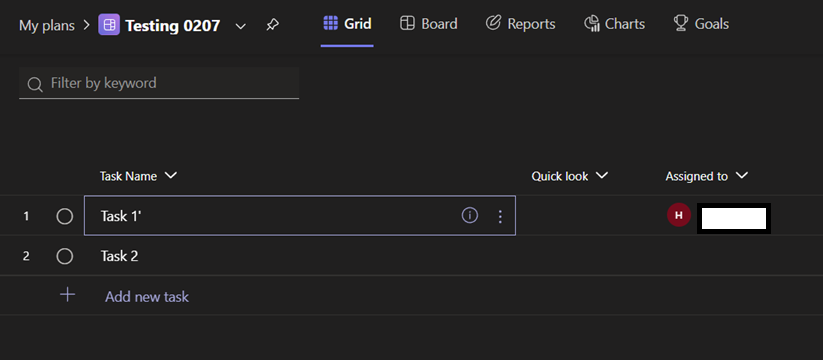Click the H assignee avatar
The image size is (823, 360).
click(x=679, y=215)
